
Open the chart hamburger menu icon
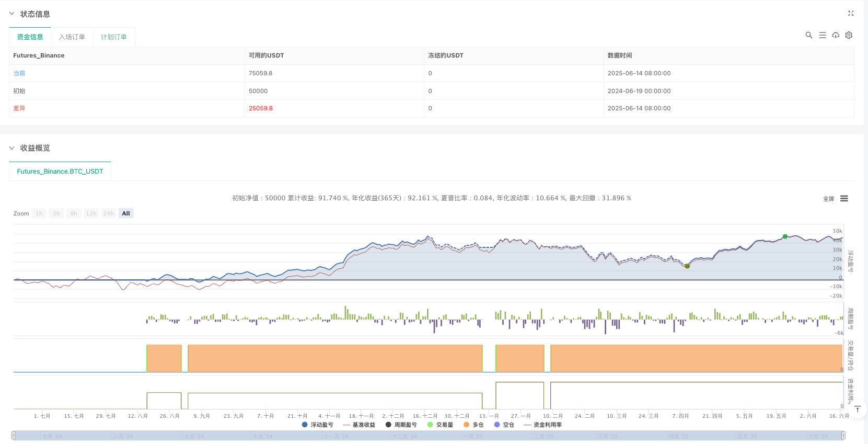tap(844, 199)
